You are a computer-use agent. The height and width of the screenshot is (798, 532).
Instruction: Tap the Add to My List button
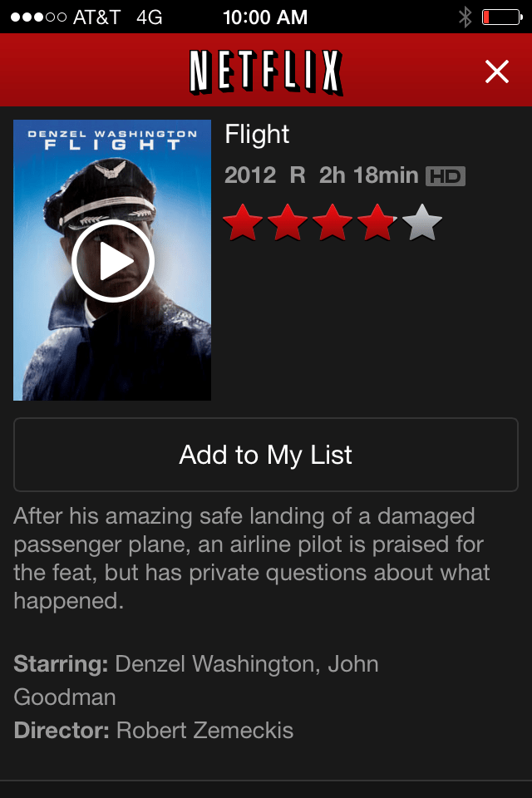point(266,455)
